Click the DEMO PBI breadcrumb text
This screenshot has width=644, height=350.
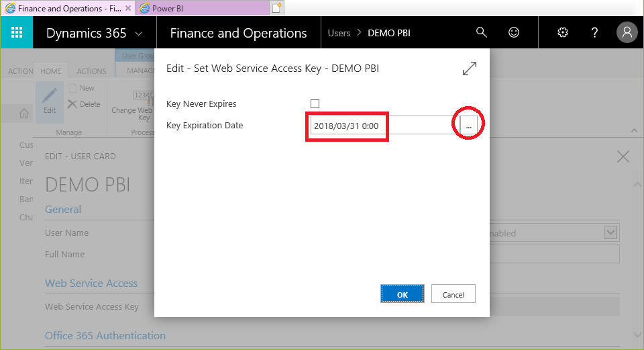(x=389, y=33)
